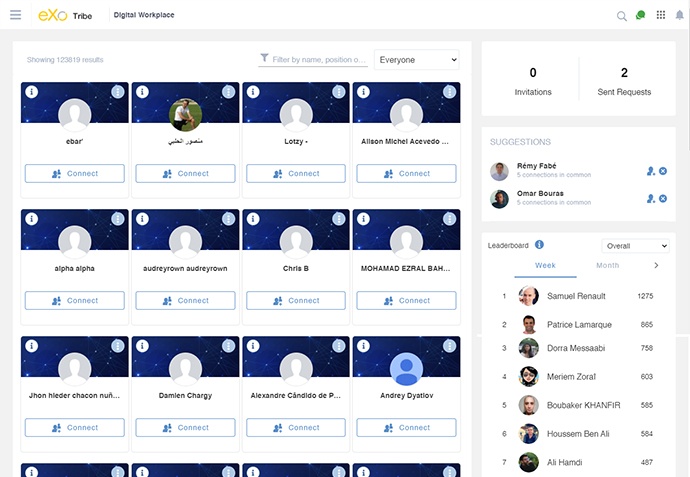The image size is (690, 477).
Task: Connect with Andrey Dyatlov
Action: click(x=406, y=427)
